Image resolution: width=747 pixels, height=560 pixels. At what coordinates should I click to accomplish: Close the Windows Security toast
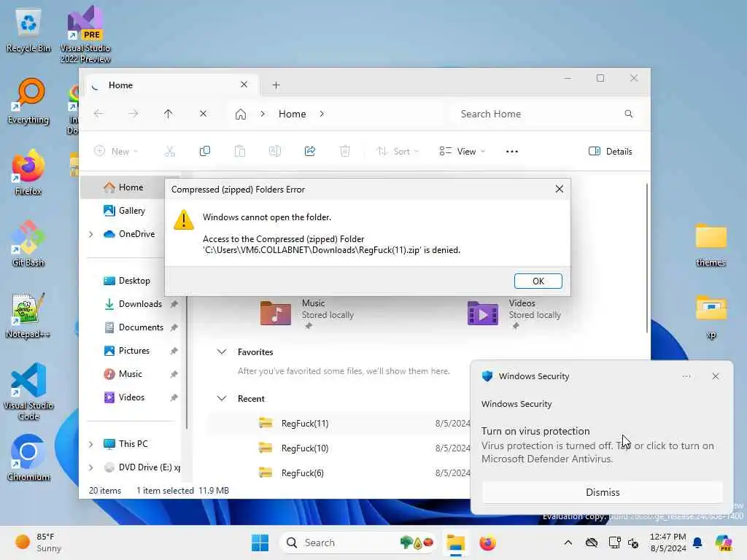(715, 376)
